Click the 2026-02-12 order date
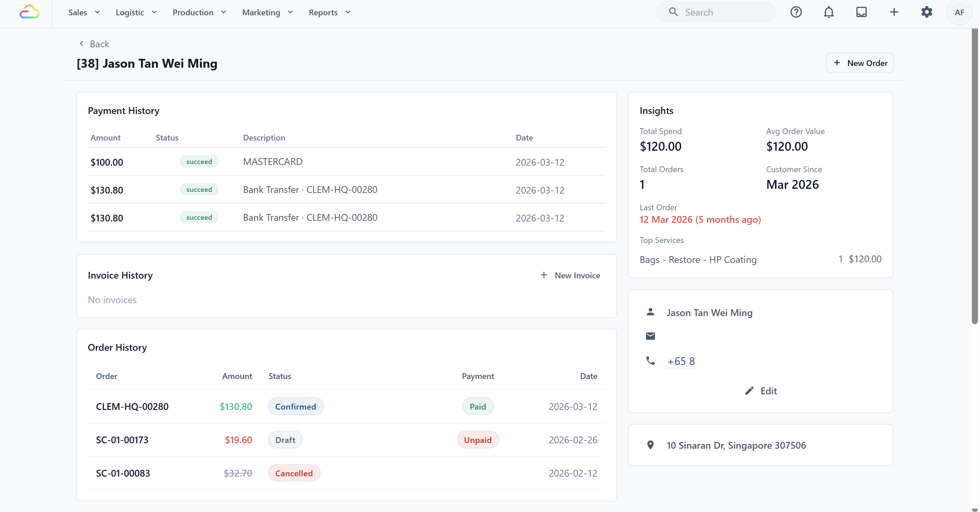The image size is (980, 512). tap(573, 473)
